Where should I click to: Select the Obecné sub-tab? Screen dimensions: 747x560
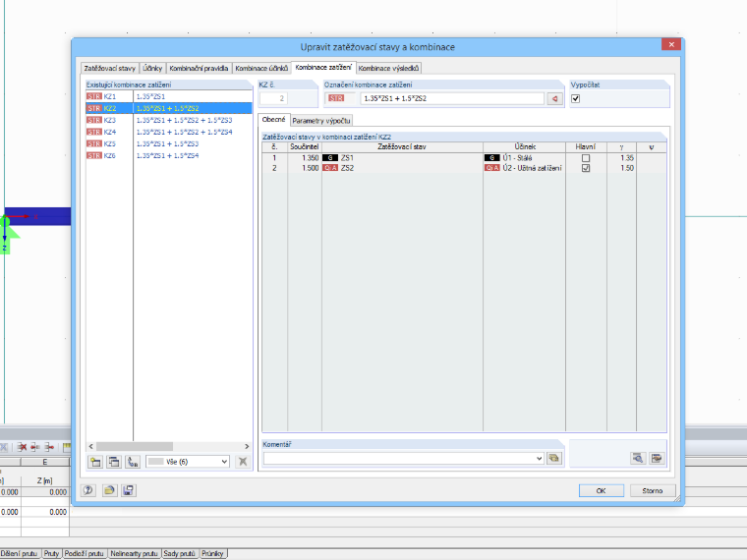273,120
